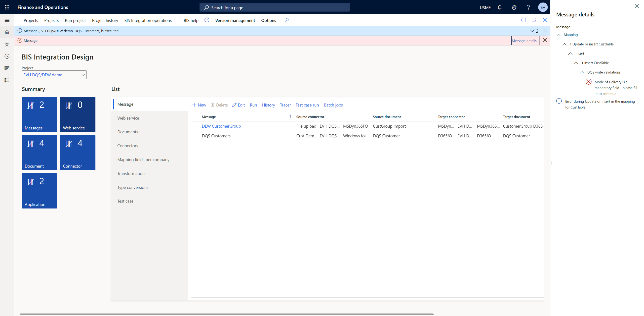The width and height of the screenshot is (644, 316).
Task: Open EV user account avatar
Action: [x=543, y=7]
